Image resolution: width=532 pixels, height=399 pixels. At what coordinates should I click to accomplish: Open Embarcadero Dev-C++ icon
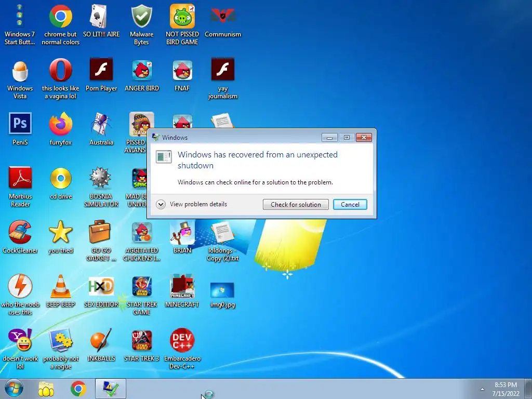coord(182,349)
